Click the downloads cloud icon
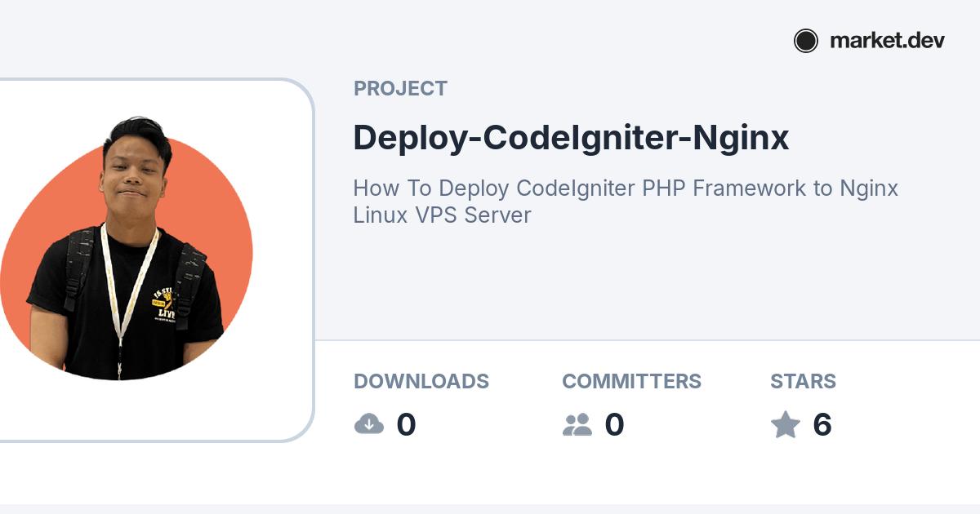This screenshot has width=980, height=514. (369, 424)
